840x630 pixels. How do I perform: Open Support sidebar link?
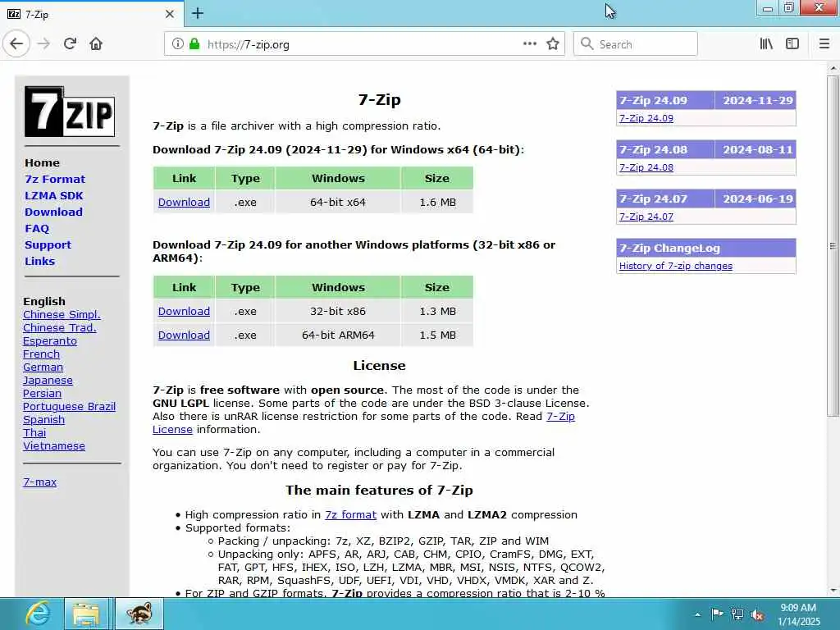tap(48, 244)
